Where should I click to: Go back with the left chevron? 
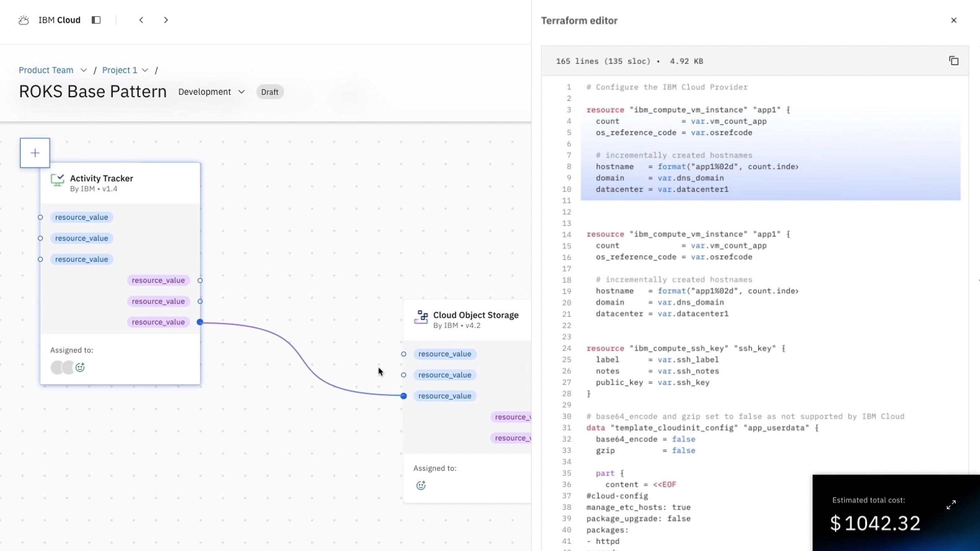click(141, 20)
